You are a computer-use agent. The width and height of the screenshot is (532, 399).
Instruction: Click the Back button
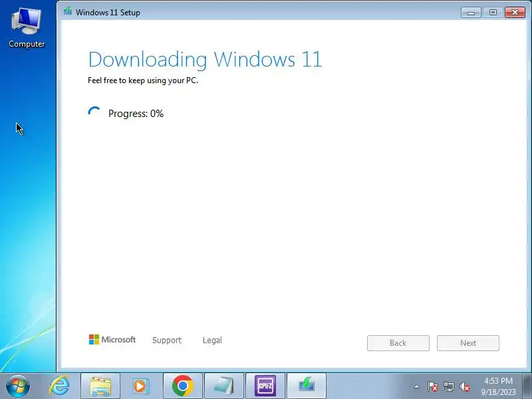(398, 343)
